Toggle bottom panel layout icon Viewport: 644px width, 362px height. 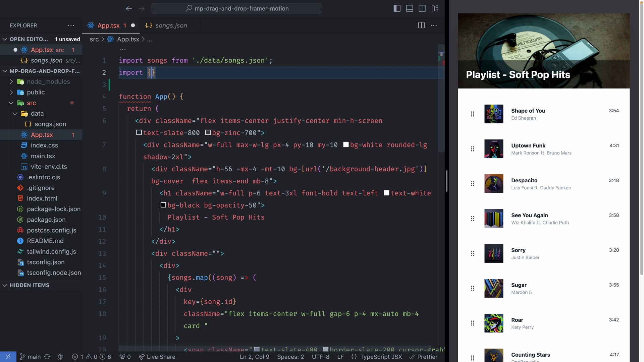pyautogui.click(x=410, y=8)
